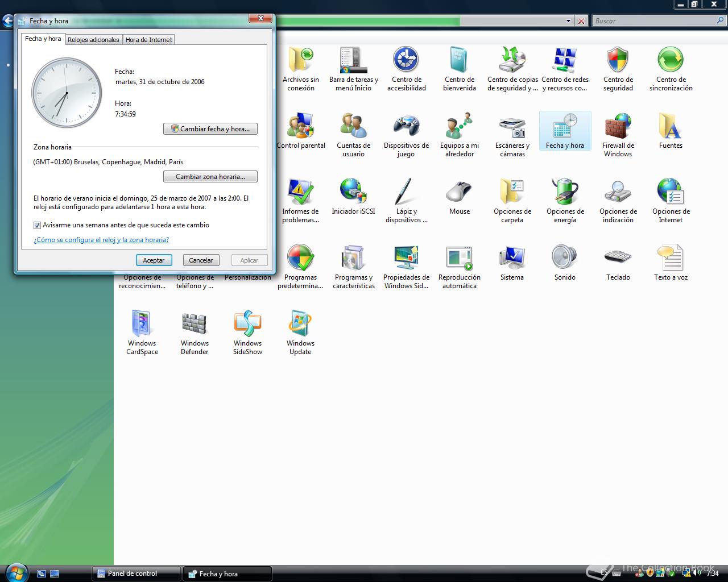Open Opciones de Internet
Viewport: 728px width, 582px height.
coord(671,201)
